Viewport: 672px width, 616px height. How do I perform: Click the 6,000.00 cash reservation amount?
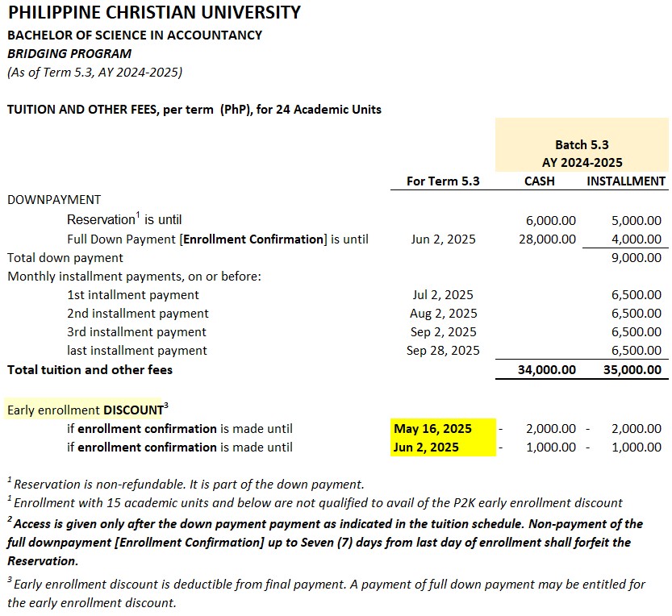[x=551, y=221]
